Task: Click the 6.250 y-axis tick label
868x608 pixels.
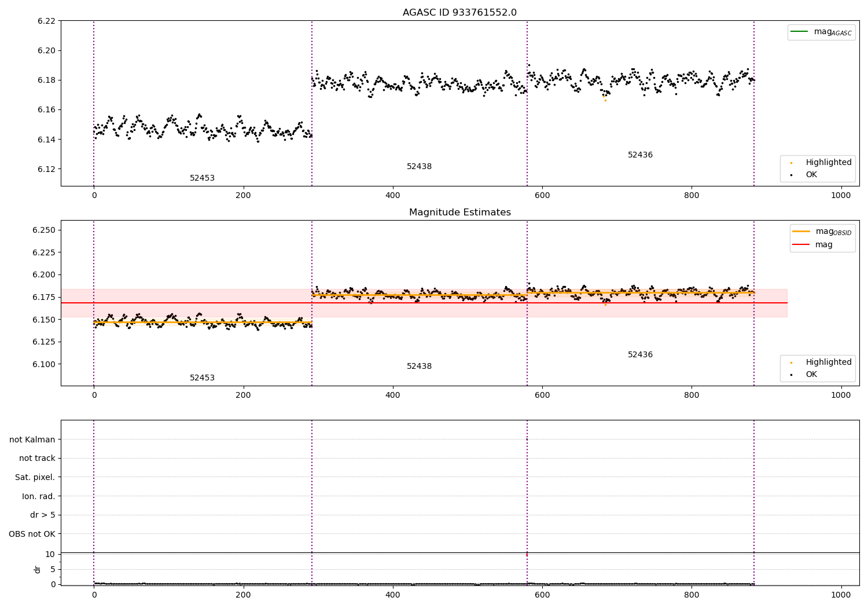Action: pyautogui.click(x=44, y=230)
